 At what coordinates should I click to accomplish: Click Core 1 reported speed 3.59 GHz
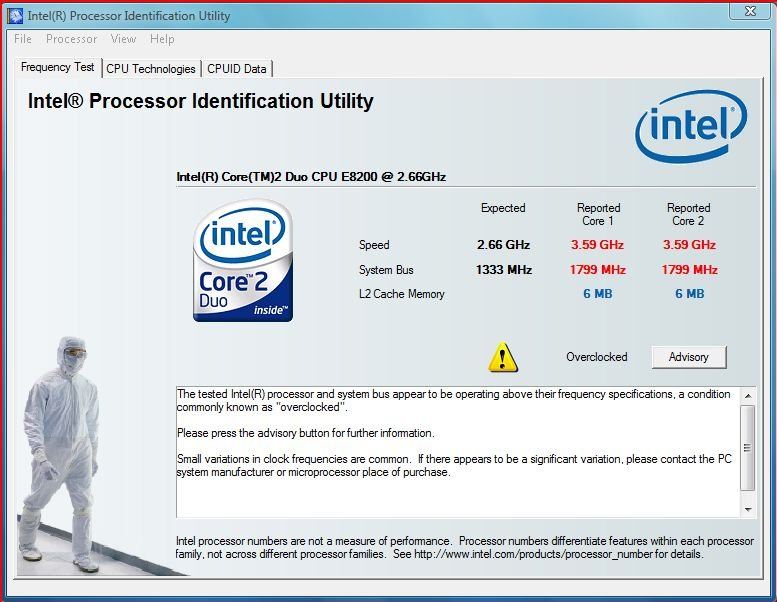pyautogui.click(x=597, y=245)
